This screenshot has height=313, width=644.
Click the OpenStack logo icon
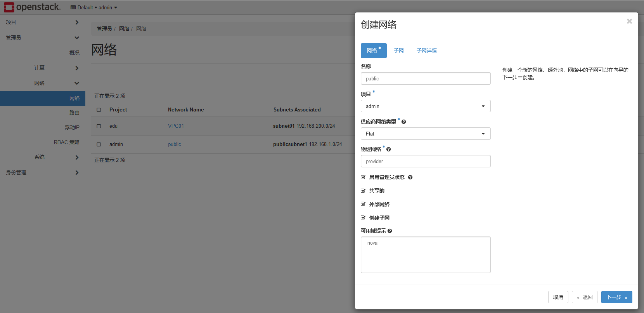[x=9, y=7]
